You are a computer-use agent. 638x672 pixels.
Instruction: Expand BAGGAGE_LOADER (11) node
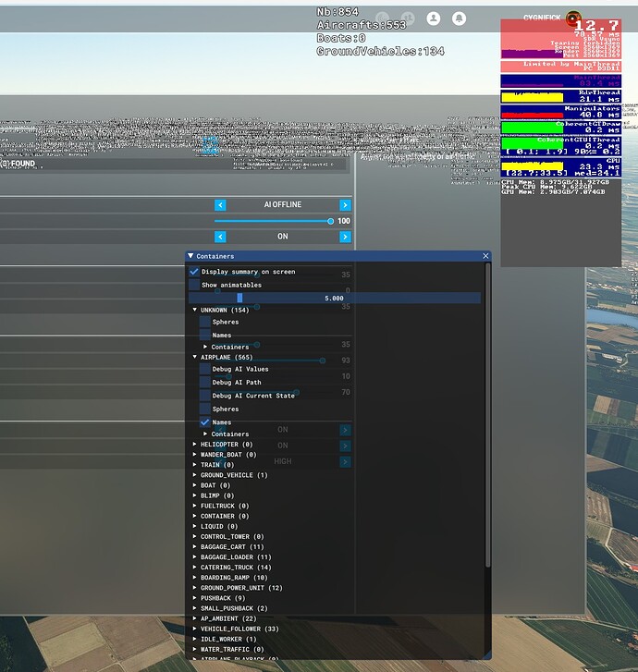[x=195, y=557]
